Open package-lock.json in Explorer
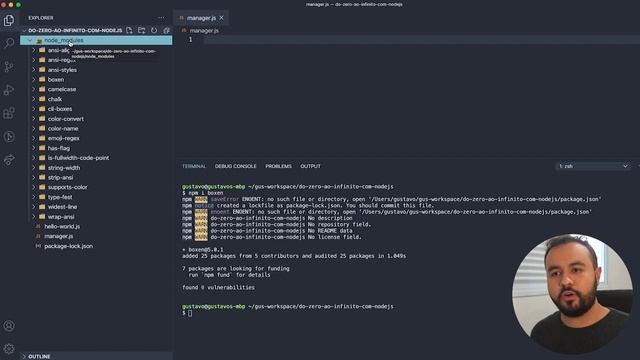Screen dimensions: 640x360 click(x=96, y=246)
